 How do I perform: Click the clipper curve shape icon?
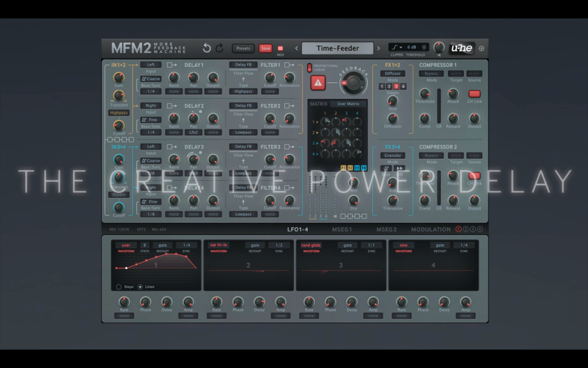tap(394, 47)
